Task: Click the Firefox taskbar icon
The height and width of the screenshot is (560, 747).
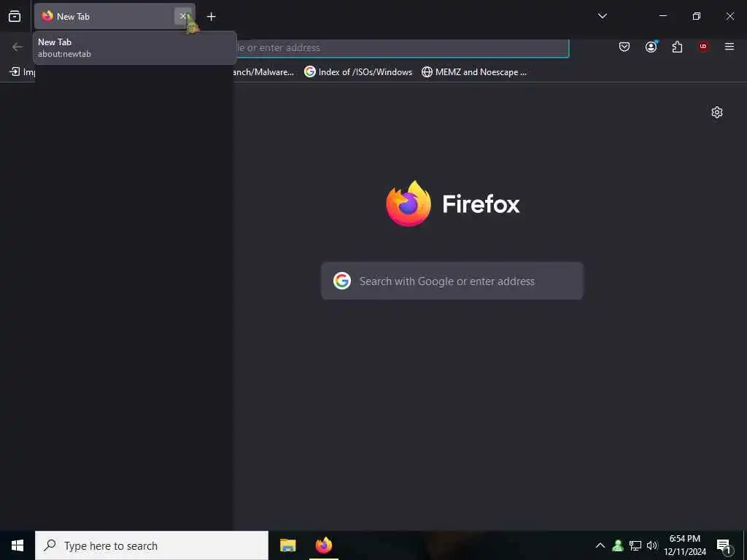Action: point(324,545)
